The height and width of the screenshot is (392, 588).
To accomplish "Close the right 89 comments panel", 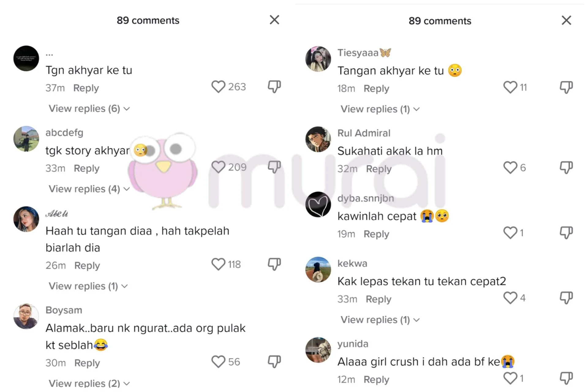I will point(567,21).
